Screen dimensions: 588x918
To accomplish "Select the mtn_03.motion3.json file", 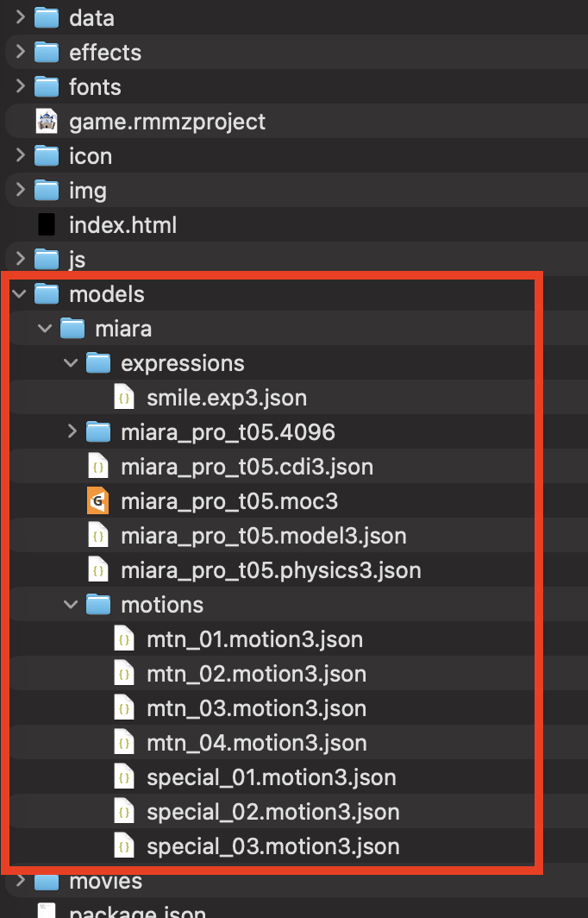I will click(x=256, y=708).
